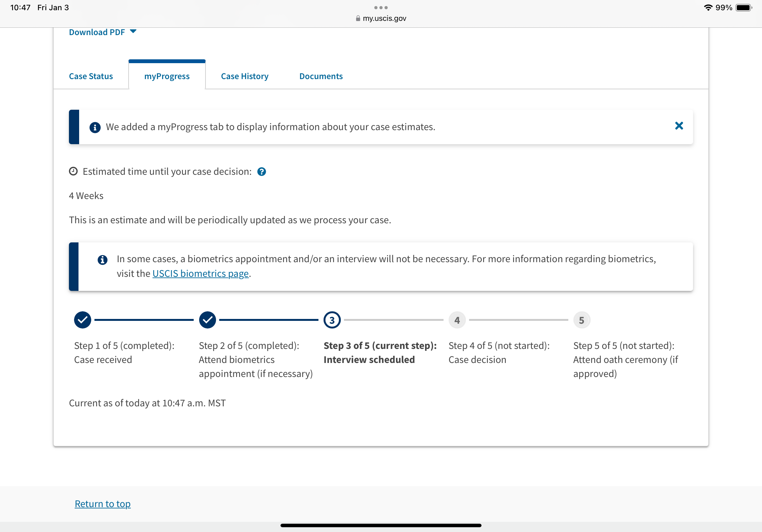Click the Download PDF arrow caret
The height and width of the screenshot is (532, 762).
133,32
